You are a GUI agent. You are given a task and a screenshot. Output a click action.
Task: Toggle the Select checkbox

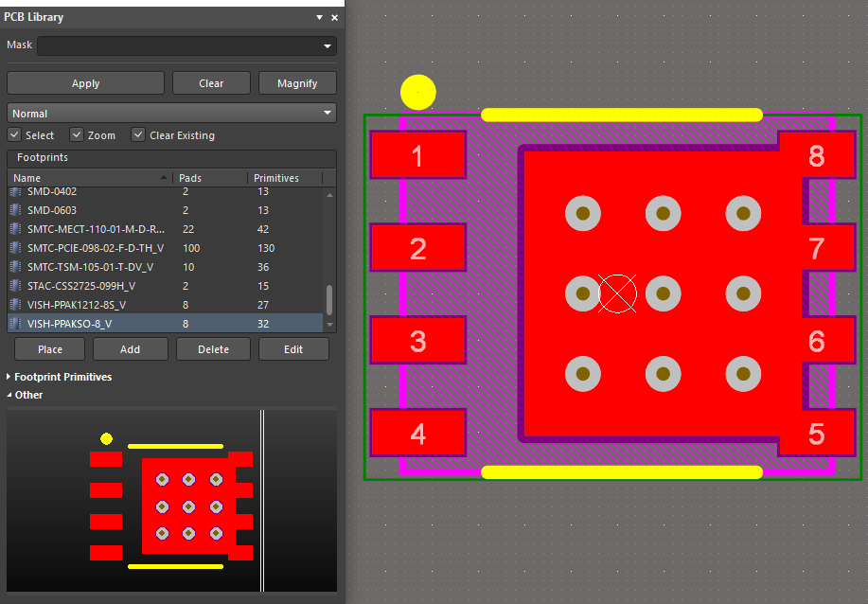coord(14,135)
